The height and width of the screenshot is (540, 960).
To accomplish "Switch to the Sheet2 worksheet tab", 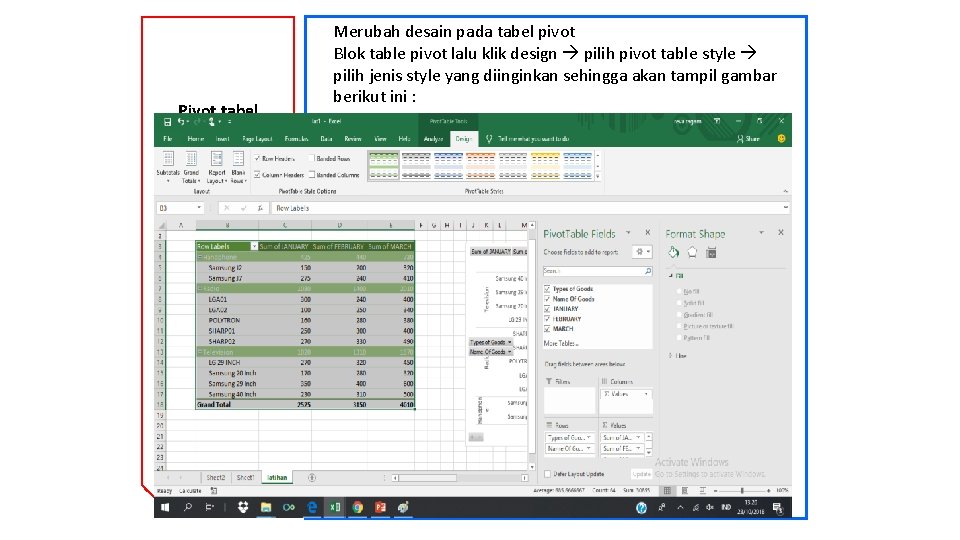I will [216, 478].
